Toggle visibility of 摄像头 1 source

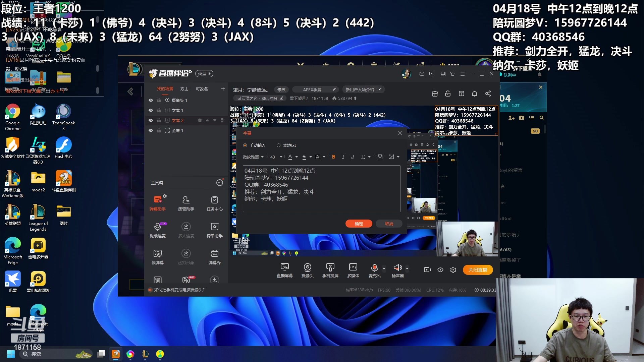(x=151, y=100)
